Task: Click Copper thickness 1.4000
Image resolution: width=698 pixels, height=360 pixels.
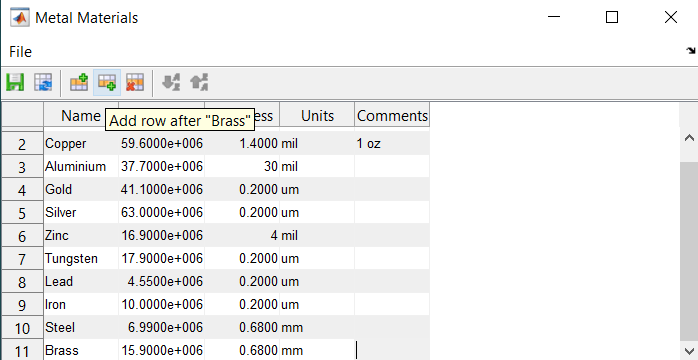Action: click(x=242, y=144)
